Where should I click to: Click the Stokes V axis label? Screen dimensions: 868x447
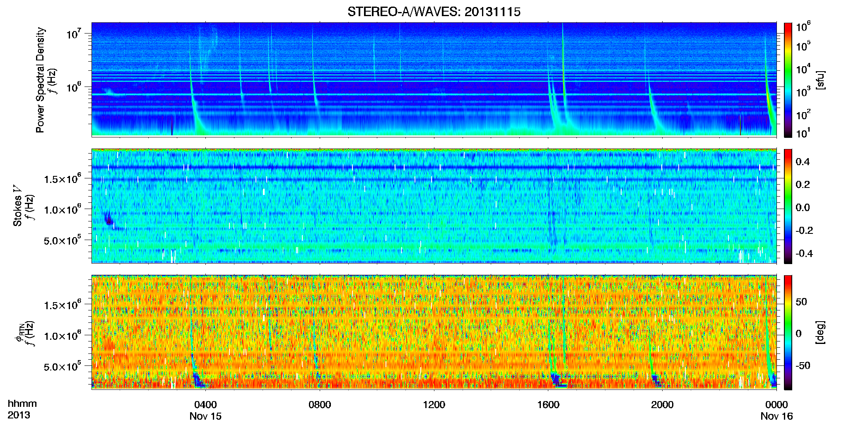click(x=17, y=206)
